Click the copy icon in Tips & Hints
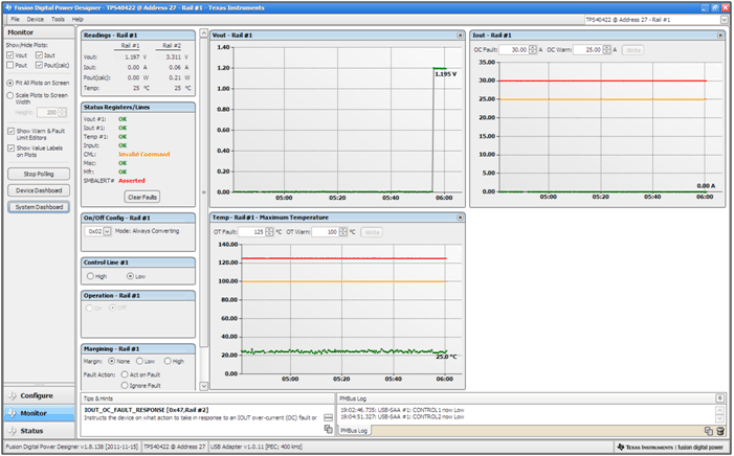 (x=328, y=429)
